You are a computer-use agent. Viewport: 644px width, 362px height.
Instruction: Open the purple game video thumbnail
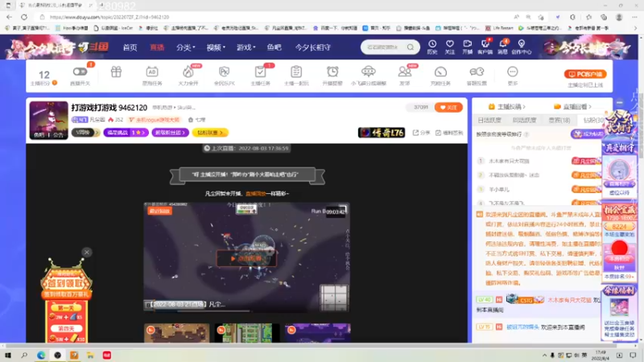tap(318, 333)
